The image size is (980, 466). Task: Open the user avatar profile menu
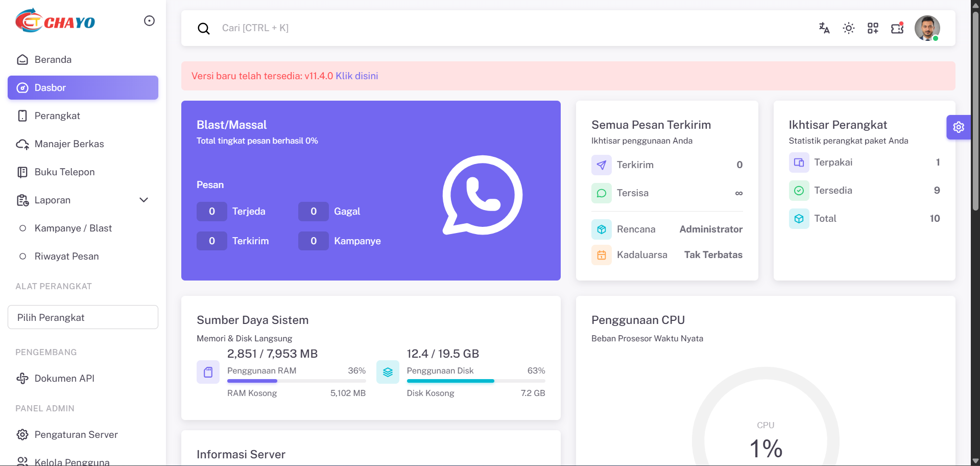[x=928, y=28]
